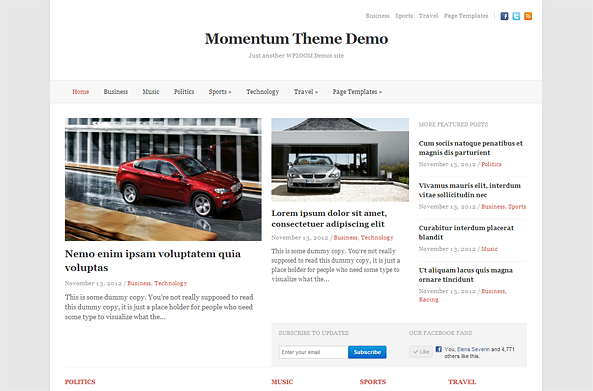Click the Facebook logo in fans widget
The width and height of the screenshot is (593, 391).
click(x=438, y=349)
